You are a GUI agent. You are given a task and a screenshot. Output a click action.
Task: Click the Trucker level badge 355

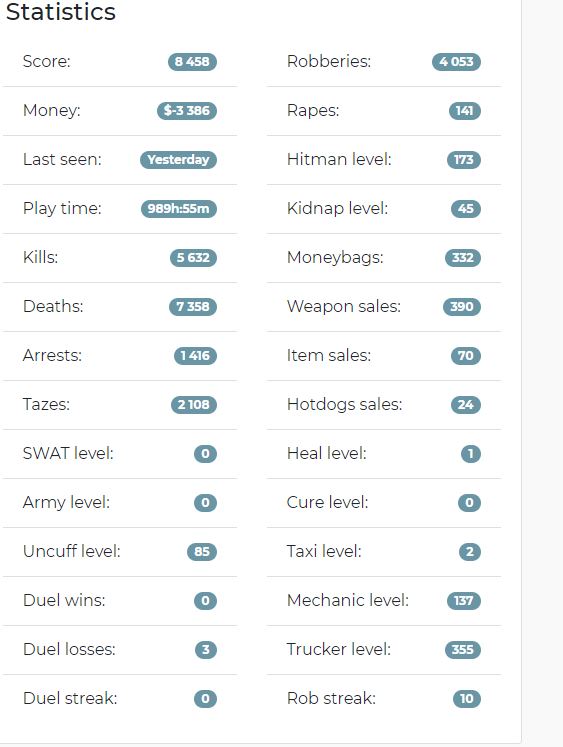click(463, 650)
